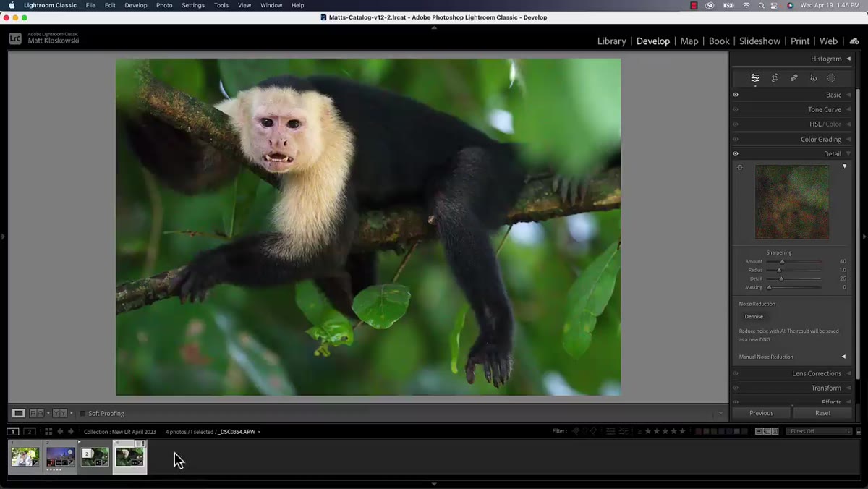Toggle Detail panel visibility eye

(736, 153)
